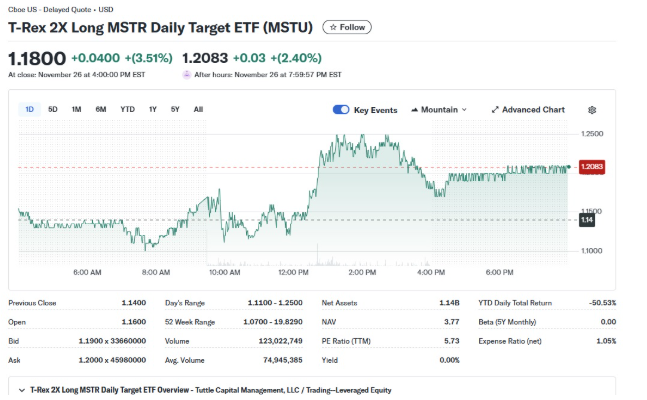This screenshot has height=400, width=647.
Task: Show the 5Y chart range
Action: click(x=175, y=109)
